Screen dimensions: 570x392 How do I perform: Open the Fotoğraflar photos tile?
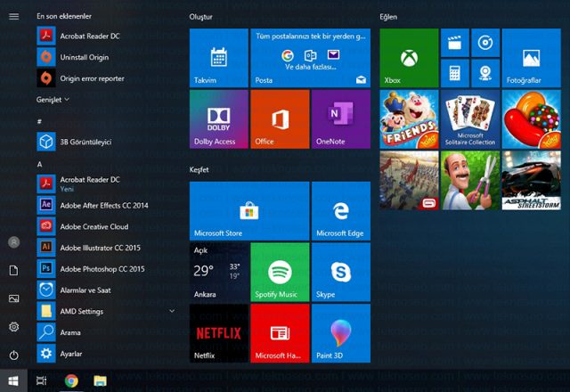pyautogui.click(x=531, y=58)
